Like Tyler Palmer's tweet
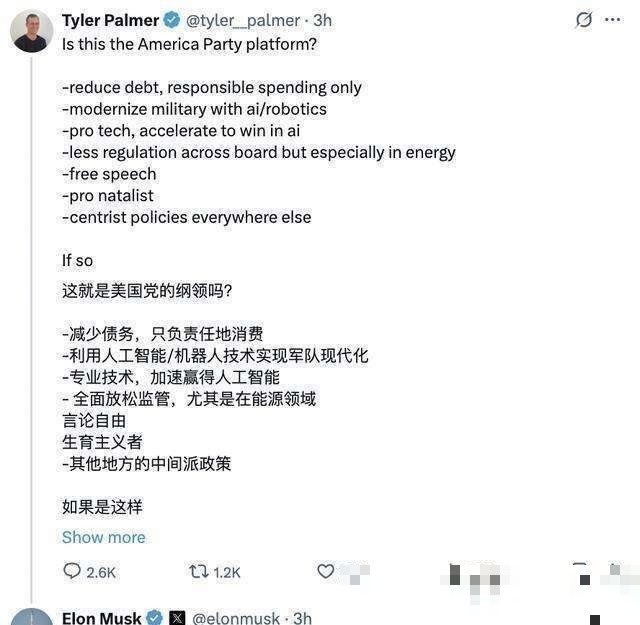This screenshot has height=625, width=640. [325, 571]
